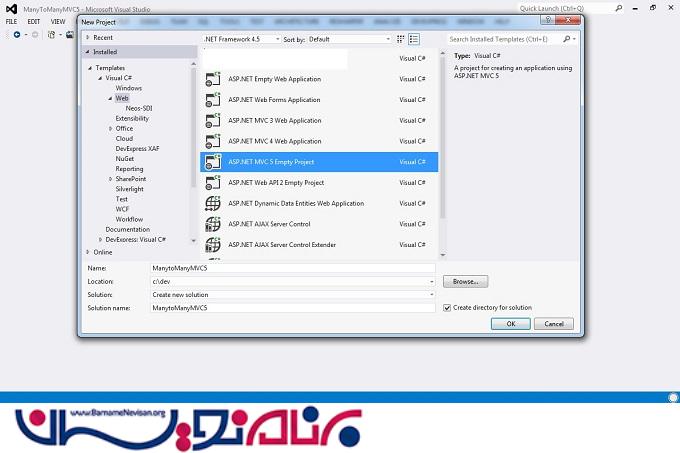This screenshot has width=680, height=453.
Task: Click the Visual Studio logo icon
Action: [12, 9]
